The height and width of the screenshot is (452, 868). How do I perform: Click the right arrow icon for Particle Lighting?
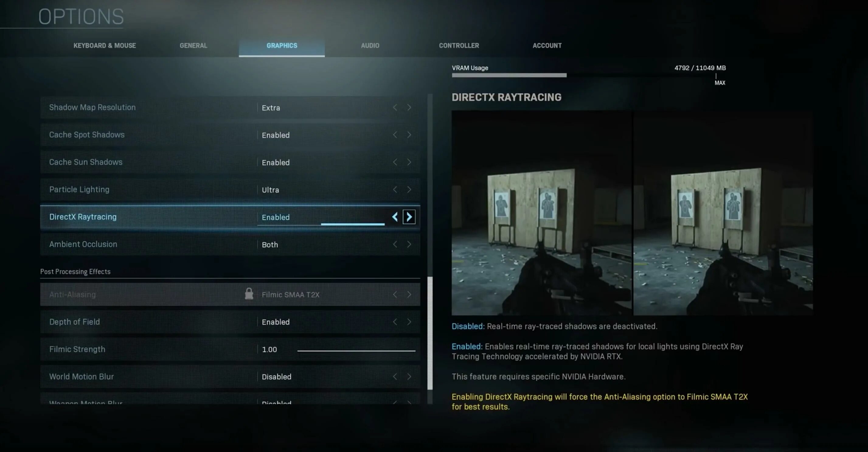point(409,189)
